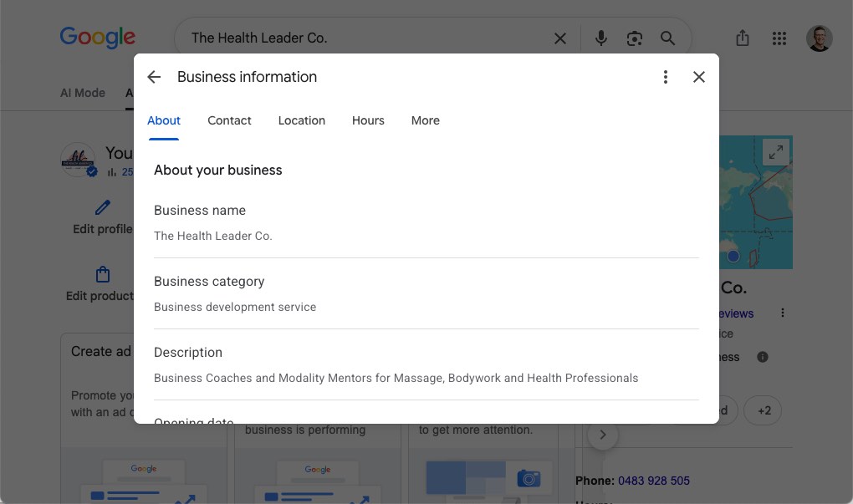The width and height of the screenshot is (853, 504).
Task: Edit the Description row
Action: 426,364
